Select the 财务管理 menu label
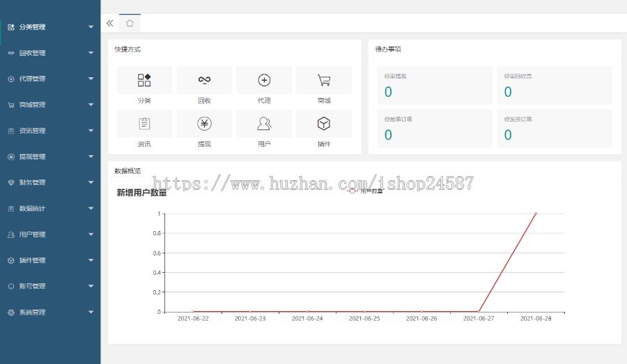 tap(32, 182)
